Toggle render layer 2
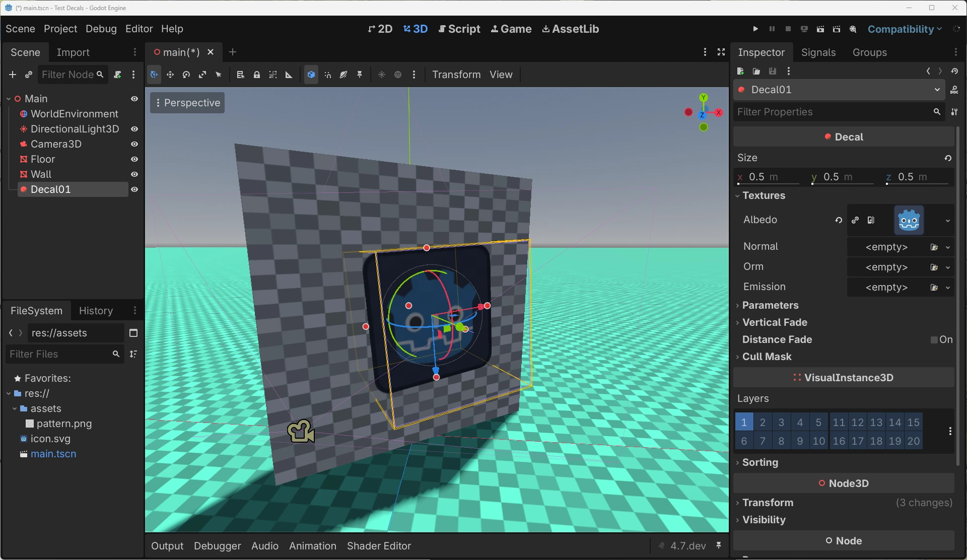Screen dimensions: 967x560 point(763,422)
